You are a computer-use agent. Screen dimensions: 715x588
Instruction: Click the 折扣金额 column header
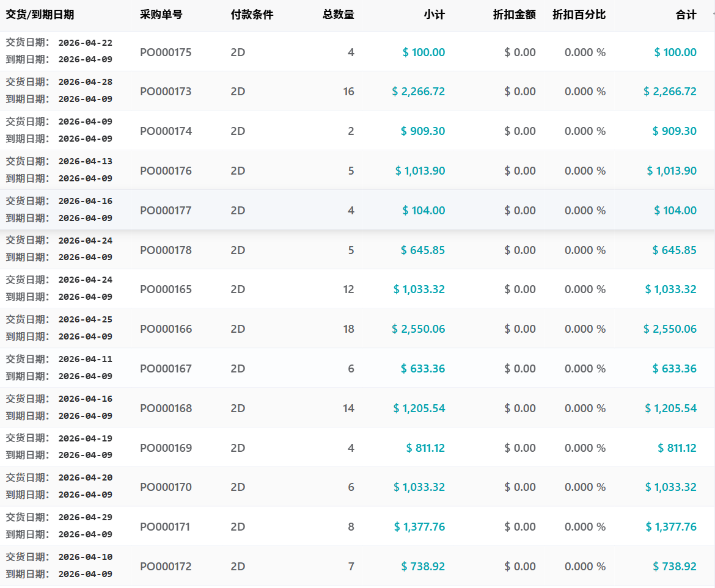click(514, 15)
